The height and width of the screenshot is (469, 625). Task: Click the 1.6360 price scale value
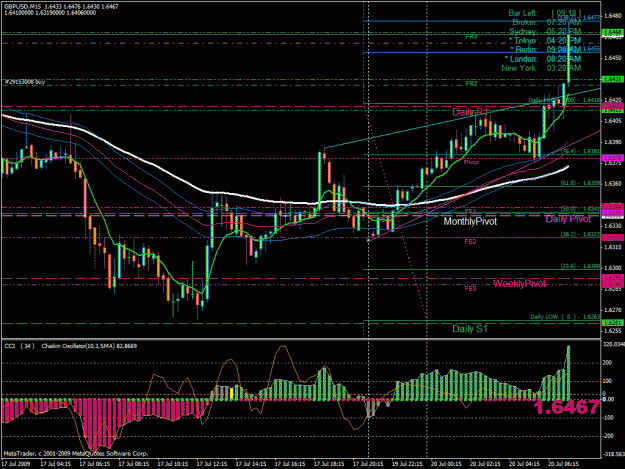613,184
